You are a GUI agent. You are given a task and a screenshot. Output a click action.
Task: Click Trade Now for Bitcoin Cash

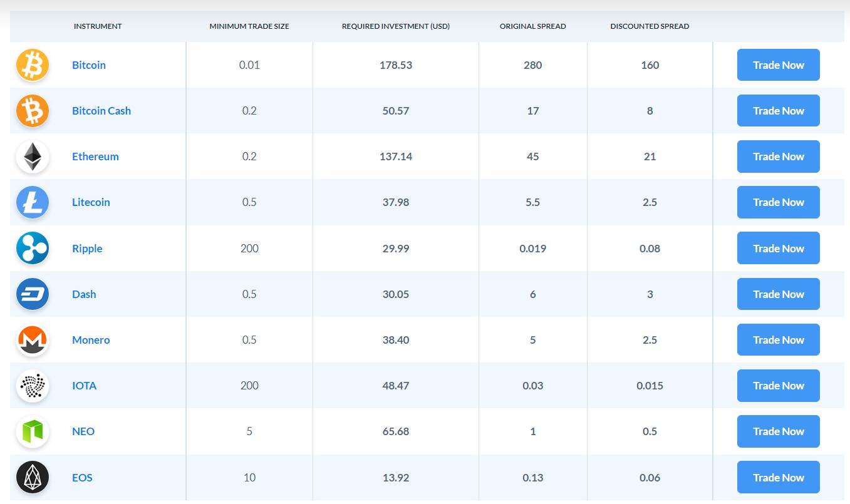779,111
